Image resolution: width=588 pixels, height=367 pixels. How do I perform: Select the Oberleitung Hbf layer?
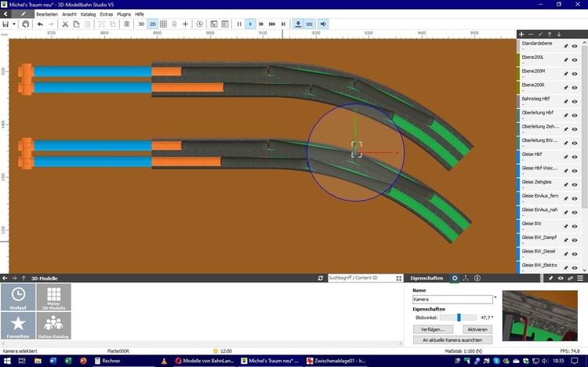pos(548,115)
